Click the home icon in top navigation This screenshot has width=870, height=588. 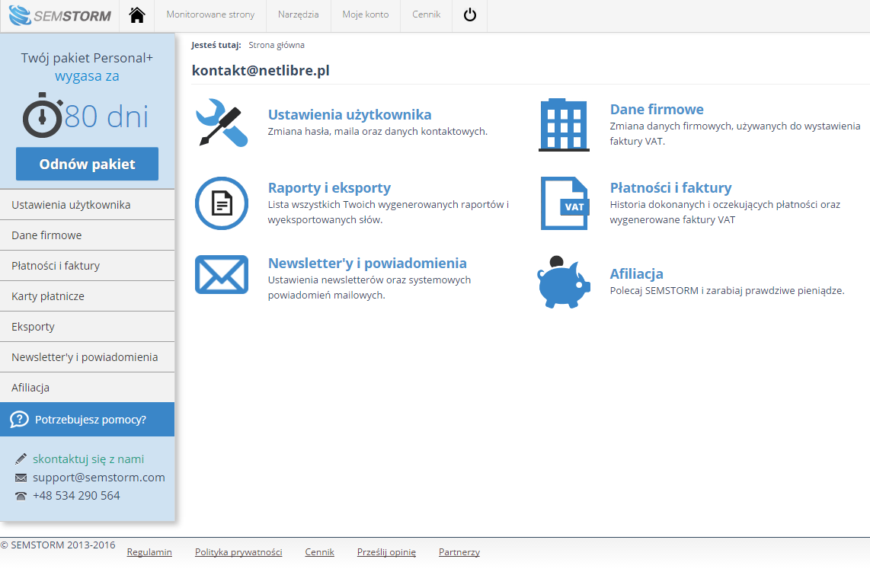pos(137,15)
